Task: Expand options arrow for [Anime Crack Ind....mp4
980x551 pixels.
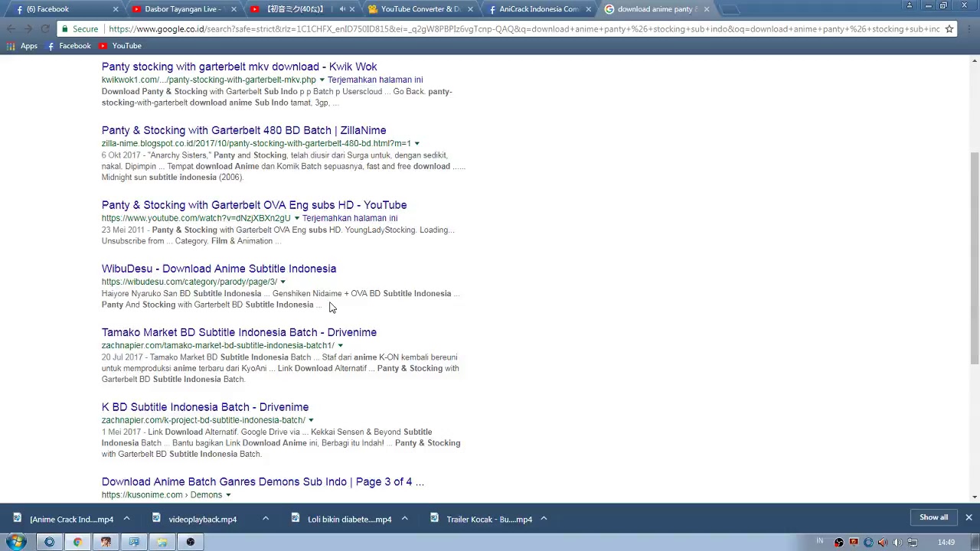Action: tap(126, 519)
